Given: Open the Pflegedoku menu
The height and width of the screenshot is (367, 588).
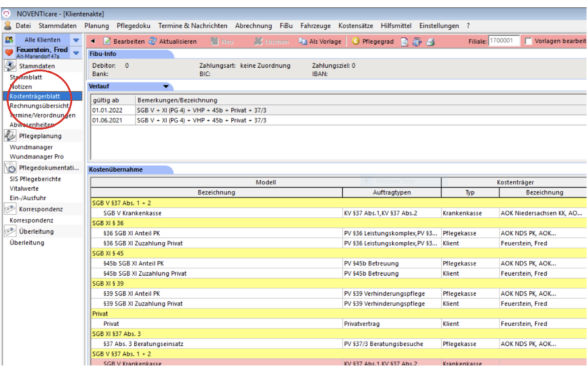Looking at the screenshot, I should [x=133, y=26].
